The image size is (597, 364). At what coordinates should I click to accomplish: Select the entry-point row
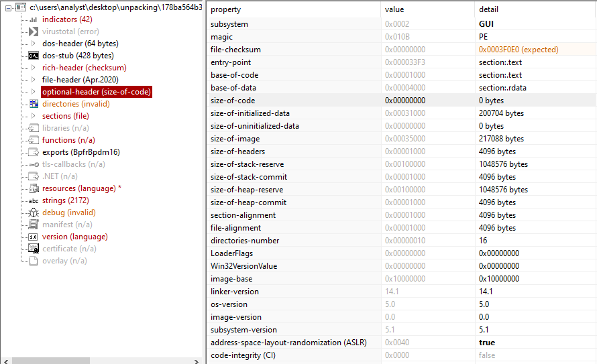tap(402, 62)
